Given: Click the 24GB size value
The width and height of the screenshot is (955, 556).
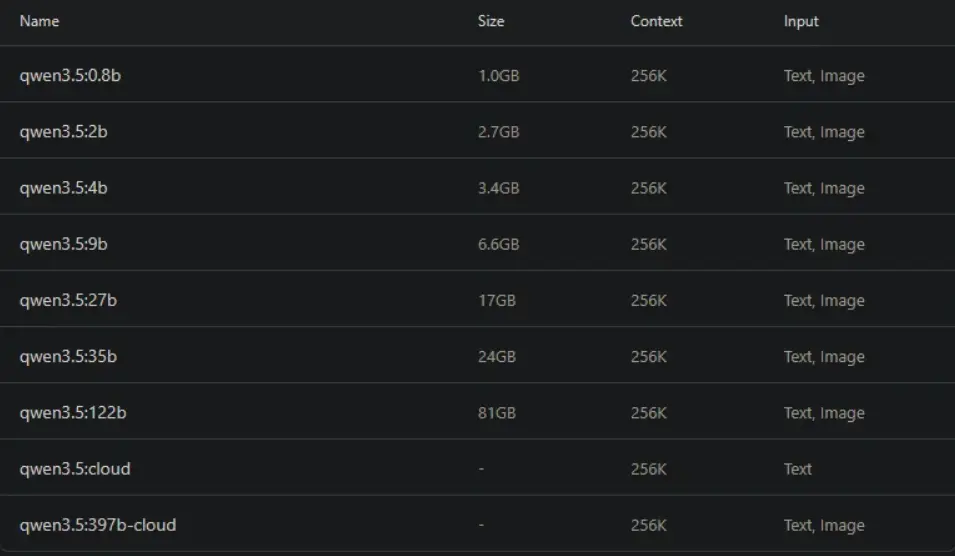Looking at the screenshot, I should 496,356.
